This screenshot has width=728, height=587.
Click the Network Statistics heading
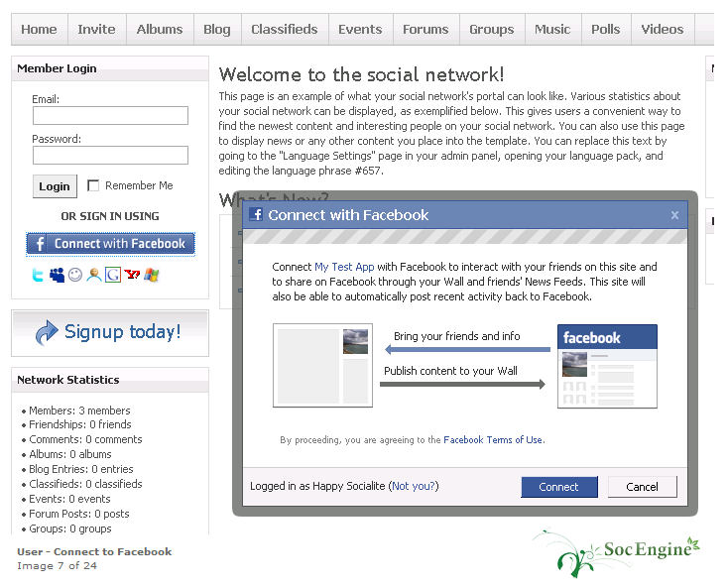(x=68, y=380)
